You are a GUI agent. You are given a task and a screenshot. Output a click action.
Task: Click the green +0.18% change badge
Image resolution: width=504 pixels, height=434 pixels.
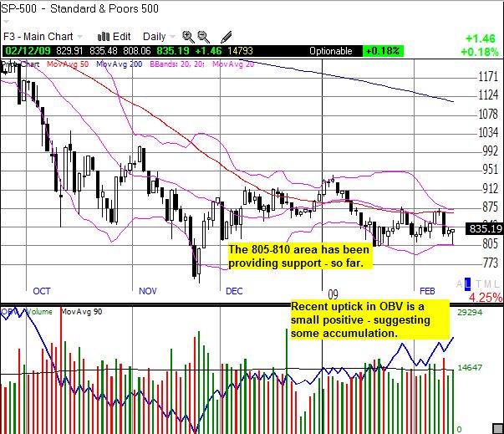383,51
